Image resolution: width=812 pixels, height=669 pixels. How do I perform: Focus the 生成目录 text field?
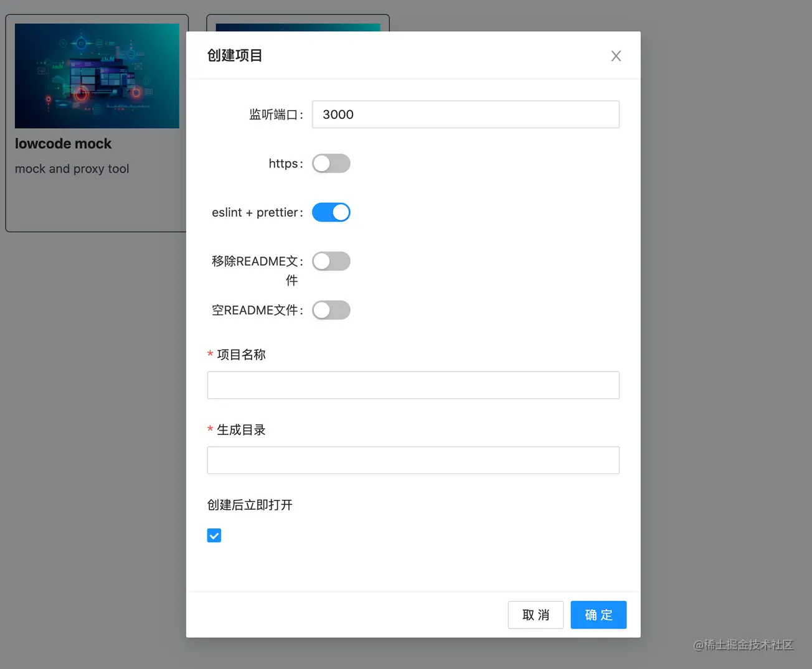coord(413,461)
